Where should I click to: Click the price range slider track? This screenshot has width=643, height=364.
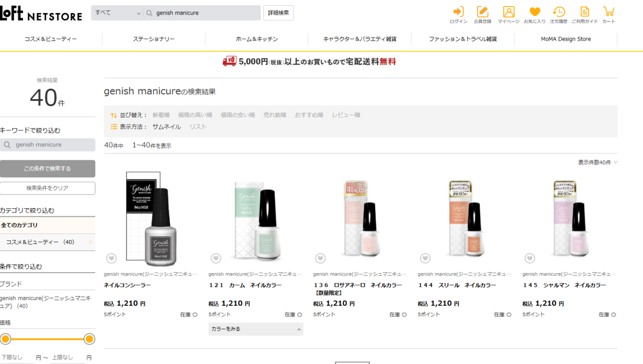pyautogui.click(x=47, y=339)
